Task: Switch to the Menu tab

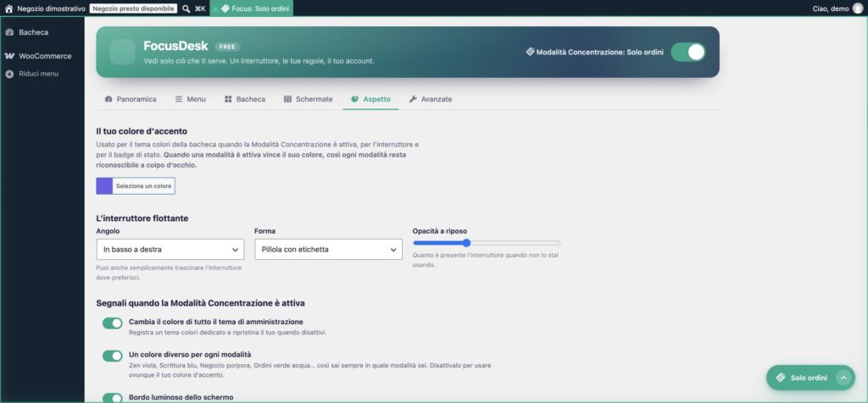Action: coord(191,99)
